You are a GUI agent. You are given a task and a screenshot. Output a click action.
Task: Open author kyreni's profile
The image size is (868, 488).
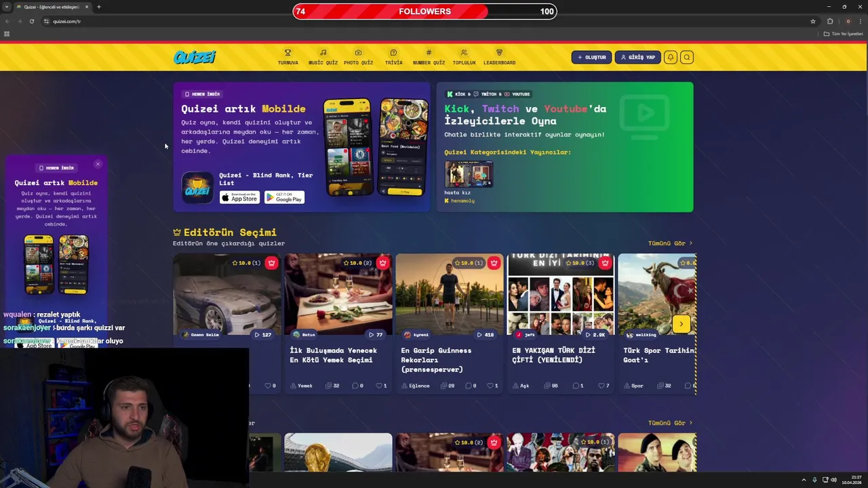point(417,335)
